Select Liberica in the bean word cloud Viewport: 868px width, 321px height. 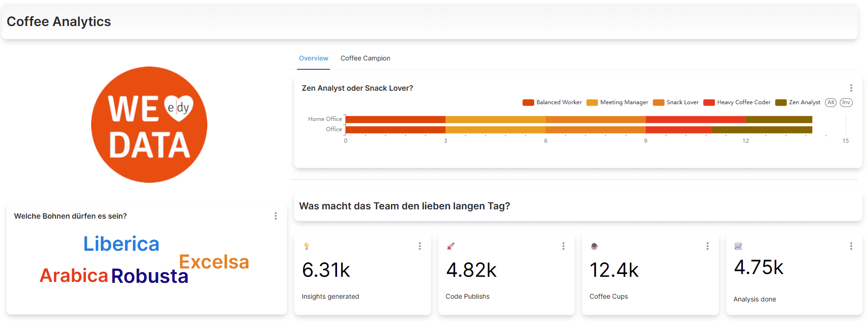tap(121, 244)
